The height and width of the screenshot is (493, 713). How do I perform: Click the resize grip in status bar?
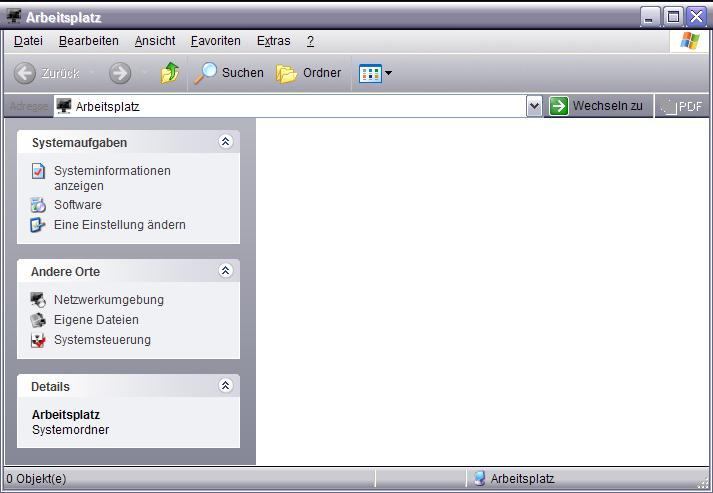pyautogui.click(x=703, y=484)
